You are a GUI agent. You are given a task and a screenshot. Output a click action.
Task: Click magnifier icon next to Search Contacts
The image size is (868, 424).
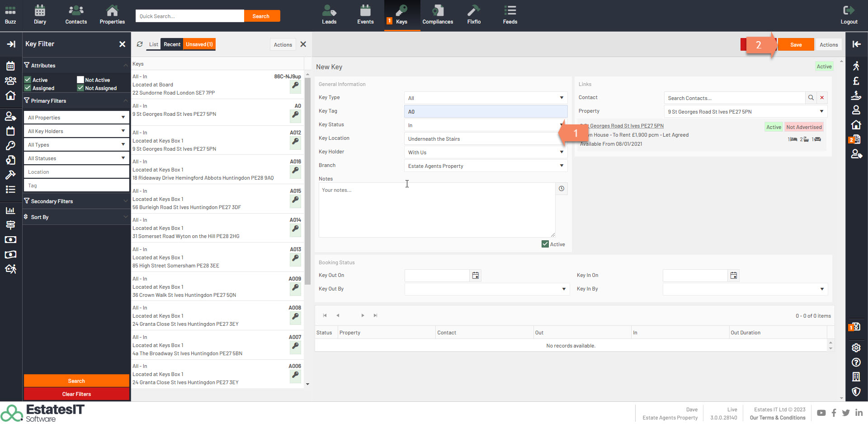tap(811, 98)
